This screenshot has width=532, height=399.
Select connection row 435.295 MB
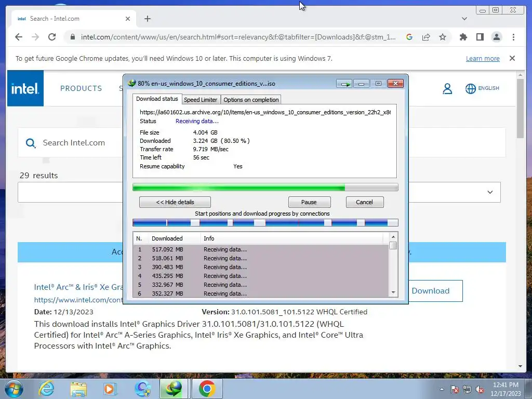click(261, 276)
